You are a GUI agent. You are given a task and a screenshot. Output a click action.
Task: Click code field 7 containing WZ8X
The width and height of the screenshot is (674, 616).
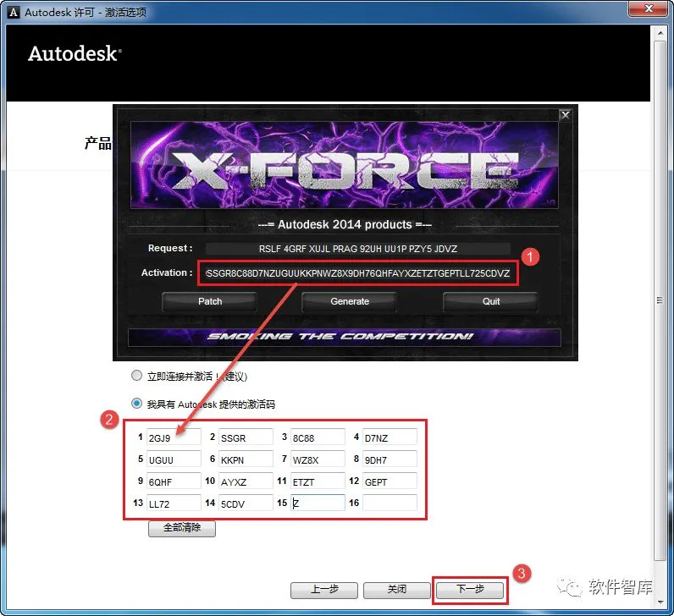pos(318,459)
